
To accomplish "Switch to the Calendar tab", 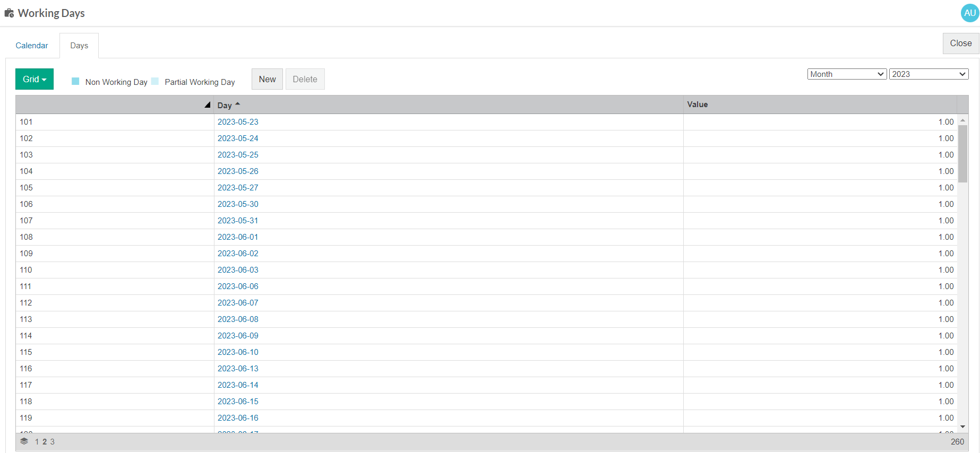I will (x=32, y=46).
